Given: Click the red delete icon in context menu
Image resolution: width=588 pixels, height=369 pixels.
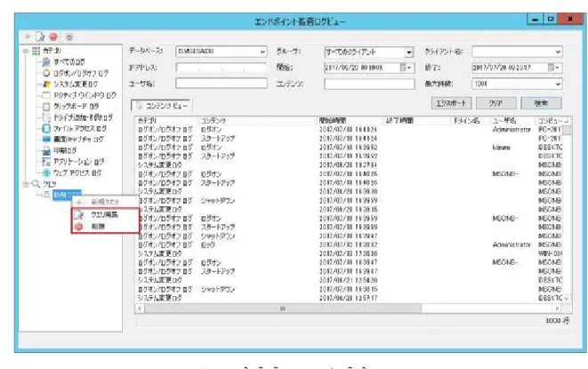Looking at the screenshot, I should [x=79, y=227].
